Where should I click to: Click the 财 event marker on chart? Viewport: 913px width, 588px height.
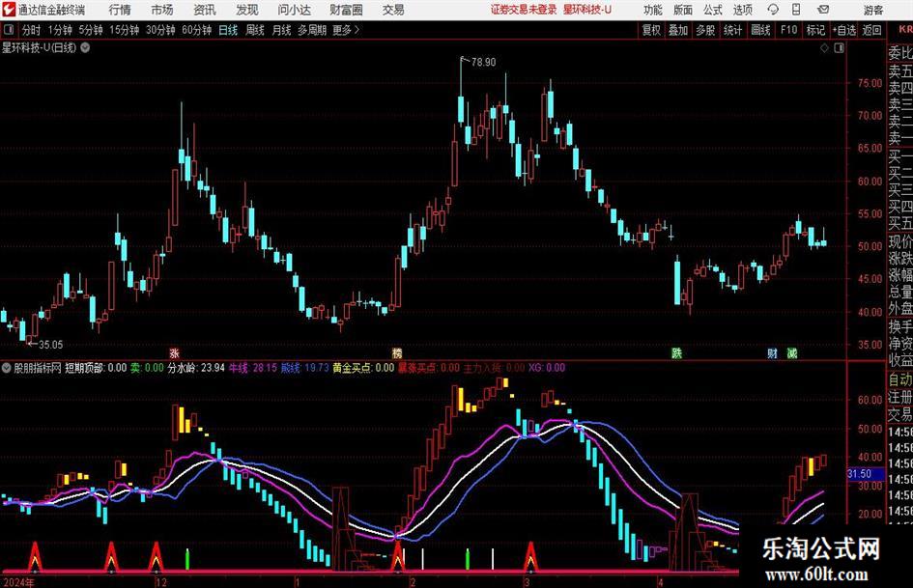pyautogui.click(x=772, y=352)
